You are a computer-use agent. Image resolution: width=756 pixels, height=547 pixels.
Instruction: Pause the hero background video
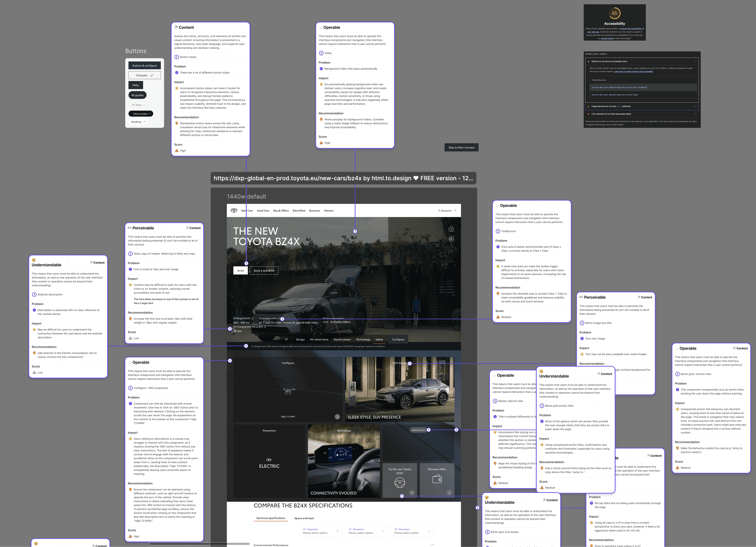click(451, 229)
